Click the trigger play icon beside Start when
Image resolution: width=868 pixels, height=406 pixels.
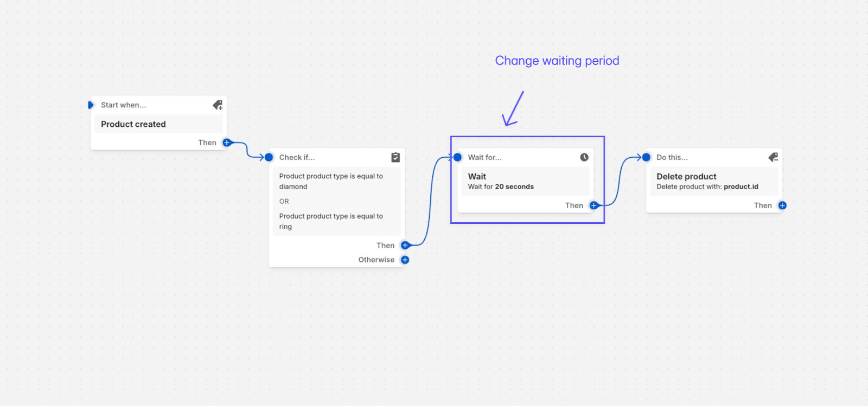[x=91, y=105]
